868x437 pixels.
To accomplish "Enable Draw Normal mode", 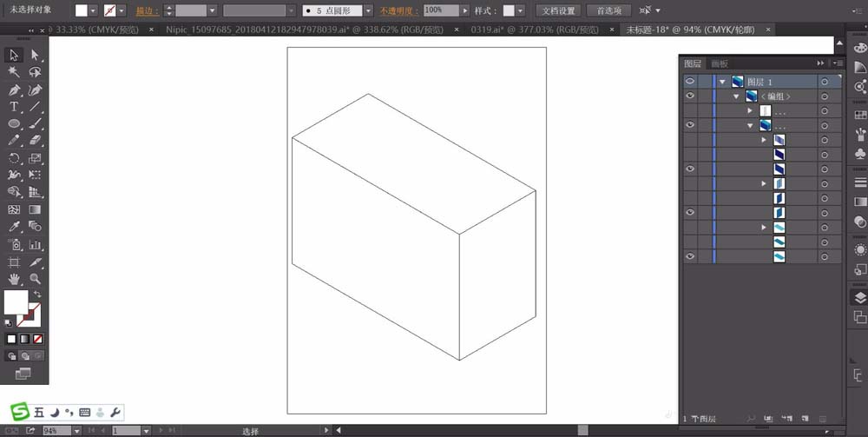I will pos(11,356).
